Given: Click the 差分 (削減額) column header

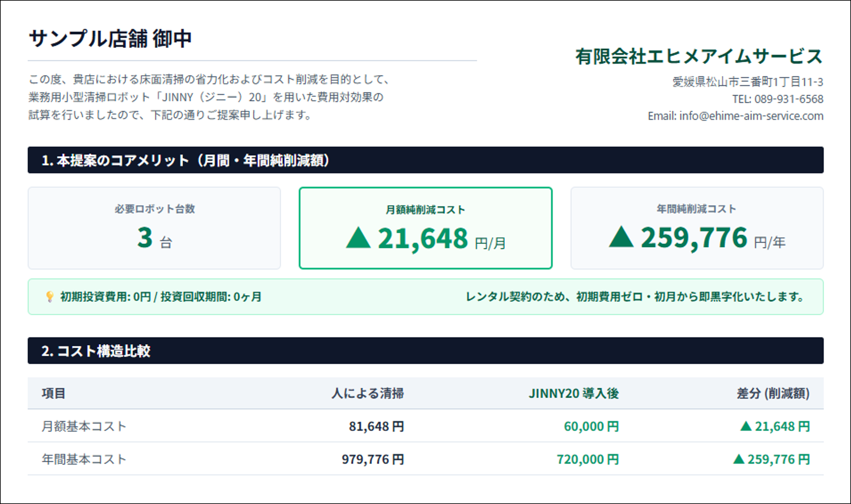Looking at the screenshot, I should coord(773,393).
